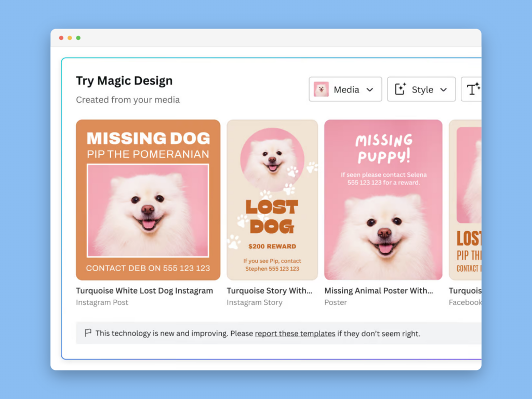Click the Style sparkle icon

pos(400,89)
